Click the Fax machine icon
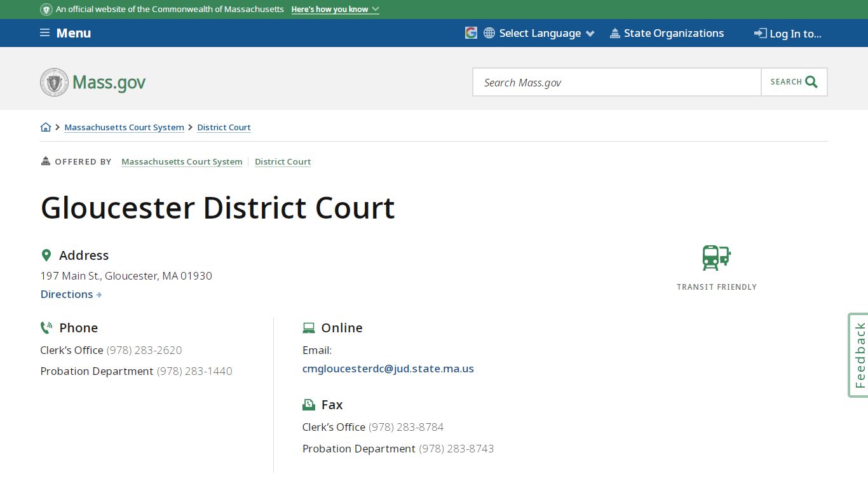 [309, 405]
